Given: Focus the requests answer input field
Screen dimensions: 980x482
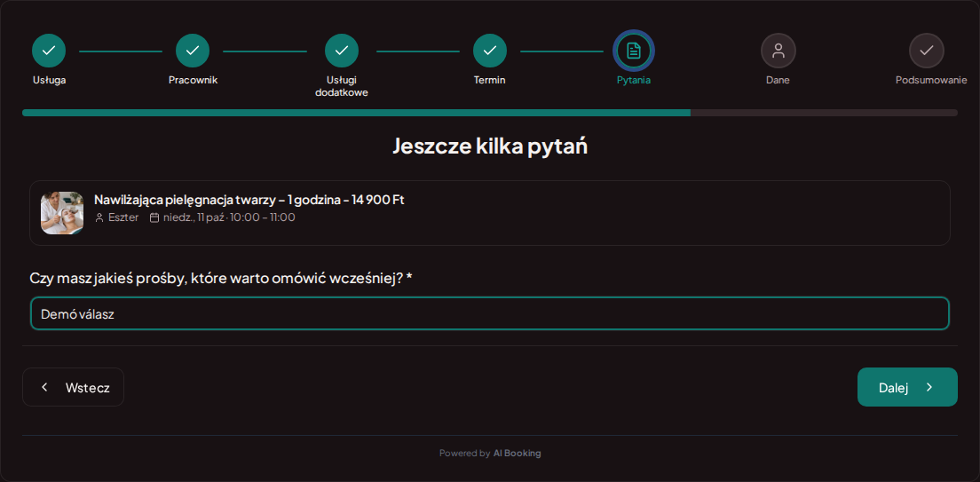Looking at the screenshot, I should (490, 313).
